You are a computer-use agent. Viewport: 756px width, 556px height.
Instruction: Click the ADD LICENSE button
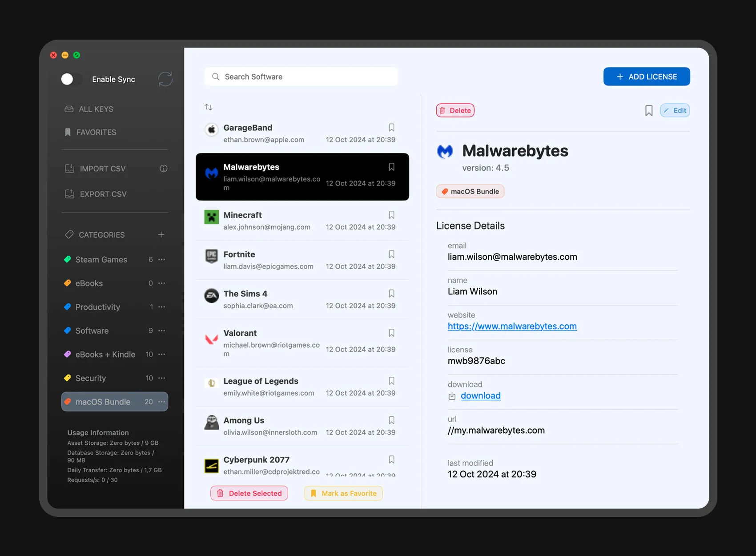coord(647,77)
